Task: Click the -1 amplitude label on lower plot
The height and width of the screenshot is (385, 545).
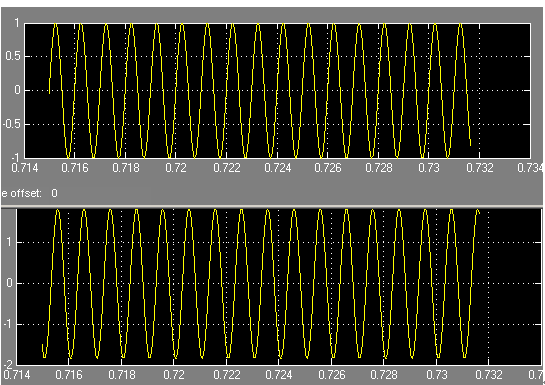Action: pos(8,324)
